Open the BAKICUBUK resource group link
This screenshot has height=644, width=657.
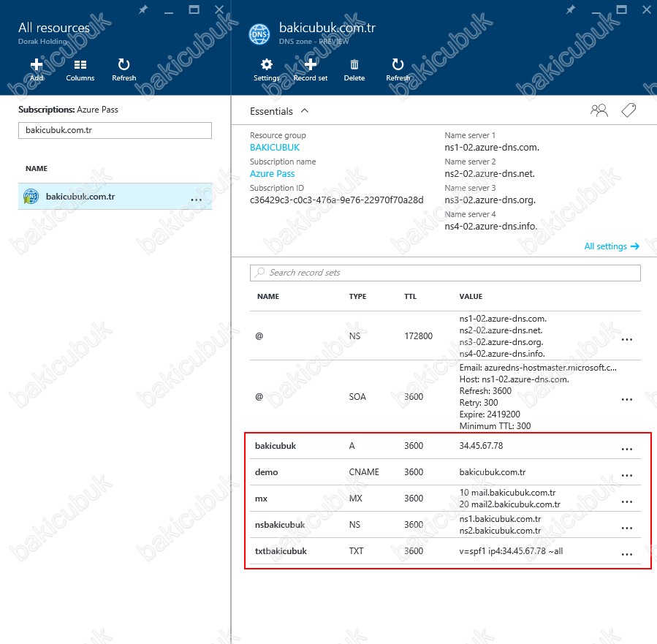275,148
